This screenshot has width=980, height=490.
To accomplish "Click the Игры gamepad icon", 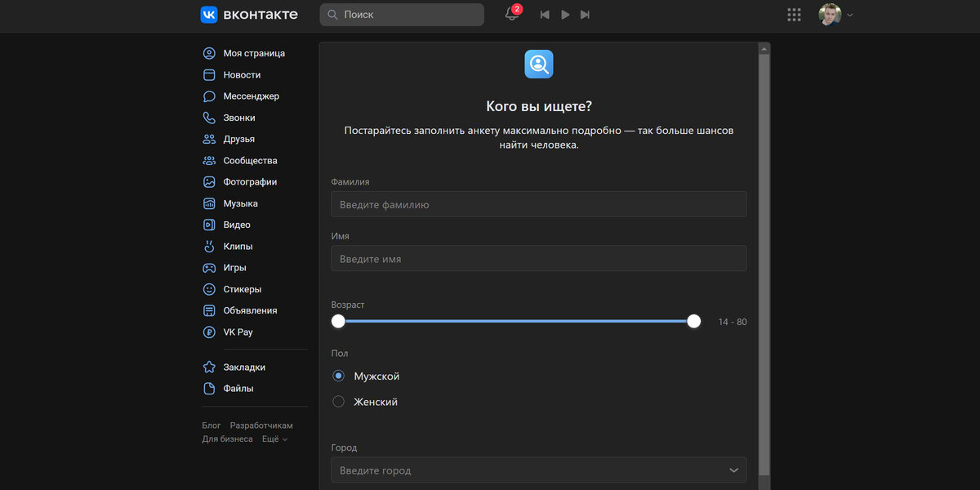I will pos(209,268).
